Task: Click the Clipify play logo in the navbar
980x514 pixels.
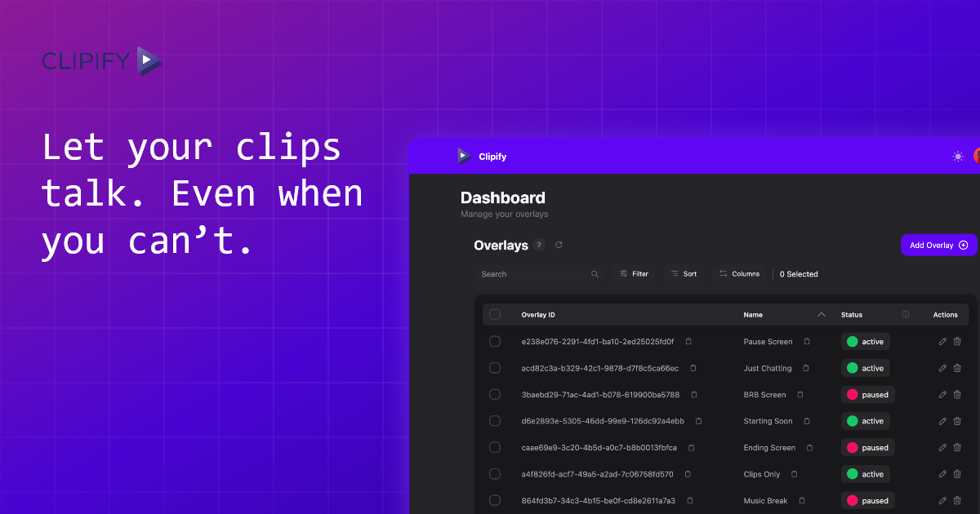Action: [464, 156]
